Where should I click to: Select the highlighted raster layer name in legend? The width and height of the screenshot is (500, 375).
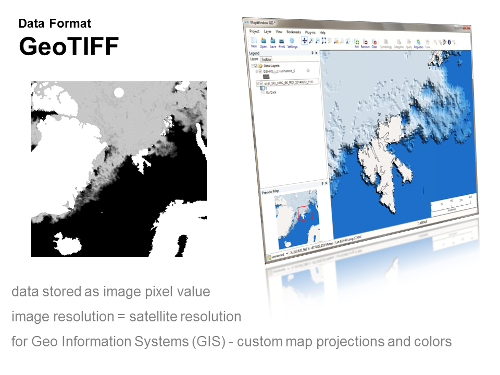tap(289, 82)
